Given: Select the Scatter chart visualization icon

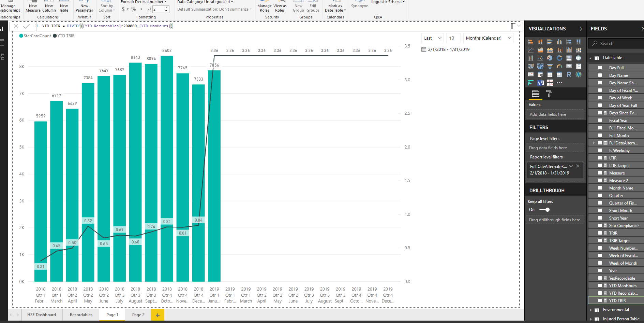Looking at the screenshot, I should point(540,58).
